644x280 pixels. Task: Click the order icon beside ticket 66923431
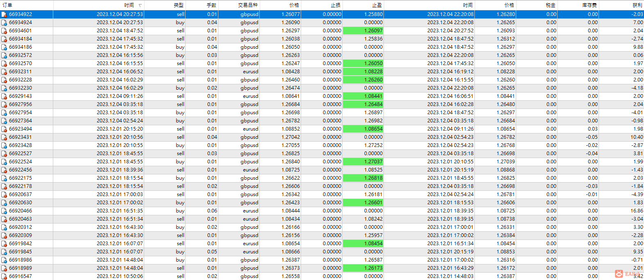(4, 137)
